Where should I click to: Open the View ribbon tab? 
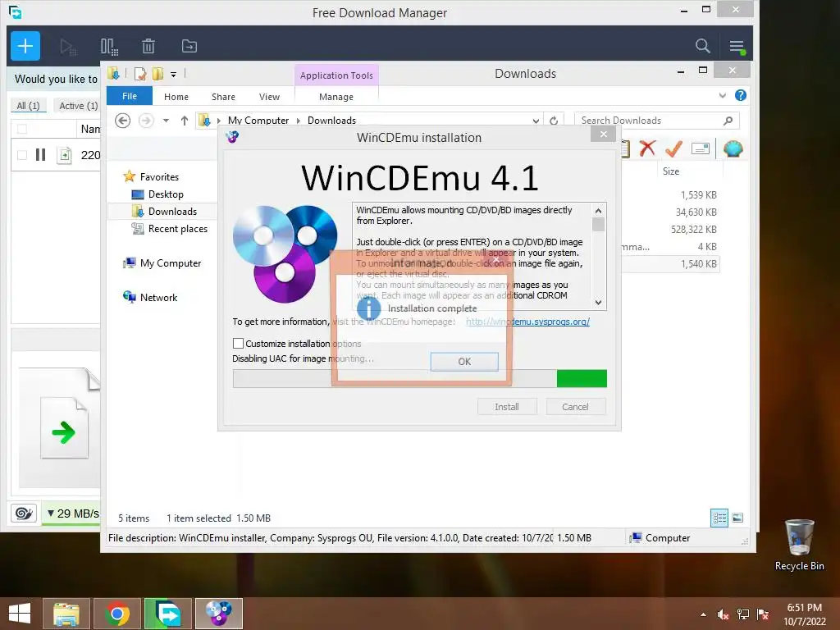(269, 97)
